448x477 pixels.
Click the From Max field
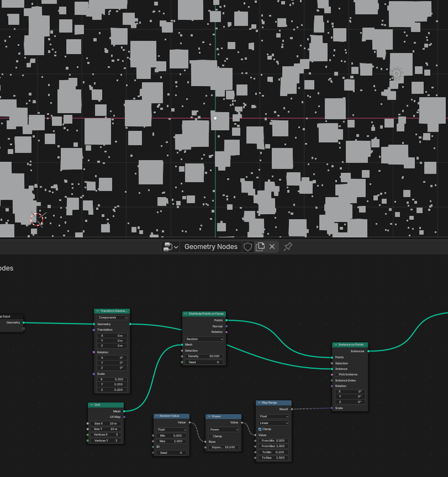[273, 446]
